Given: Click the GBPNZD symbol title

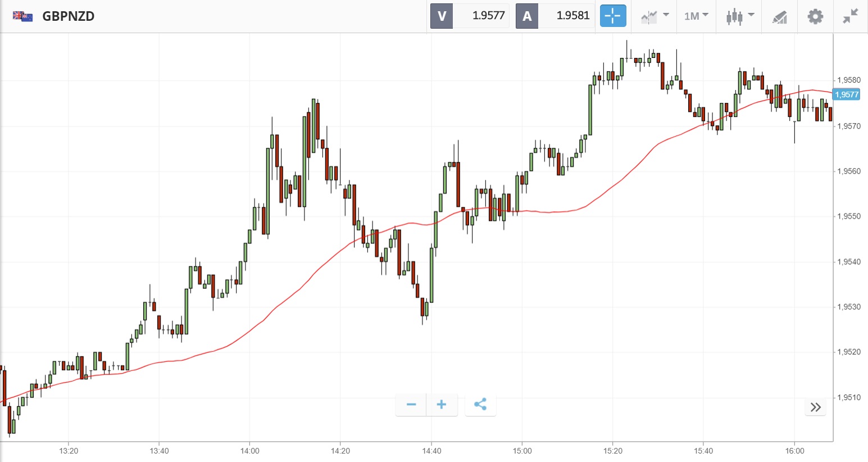Looking at the screenshot, I should pyautogui.click(x=69, y=16).
